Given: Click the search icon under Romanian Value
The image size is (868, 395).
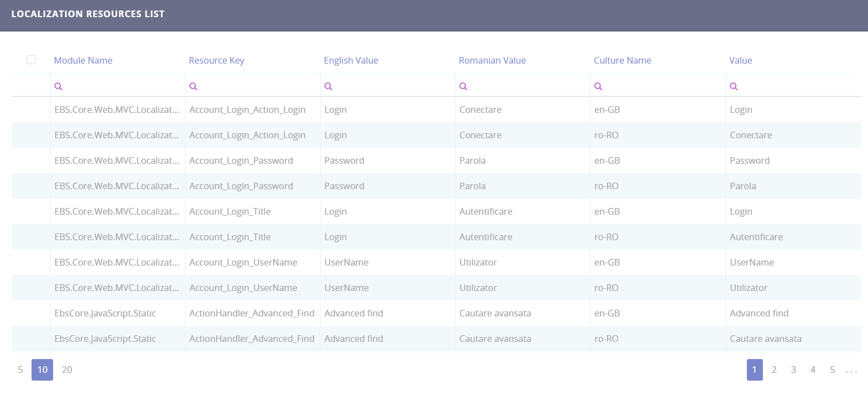Looking at the screenshot, I should (463, 86).
